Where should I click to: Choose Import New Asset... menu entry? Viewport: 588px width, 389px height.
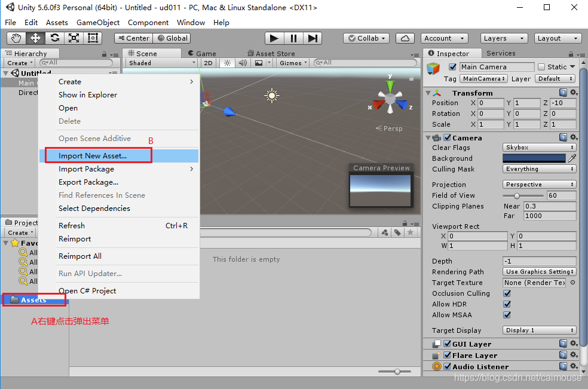point(119,156)
